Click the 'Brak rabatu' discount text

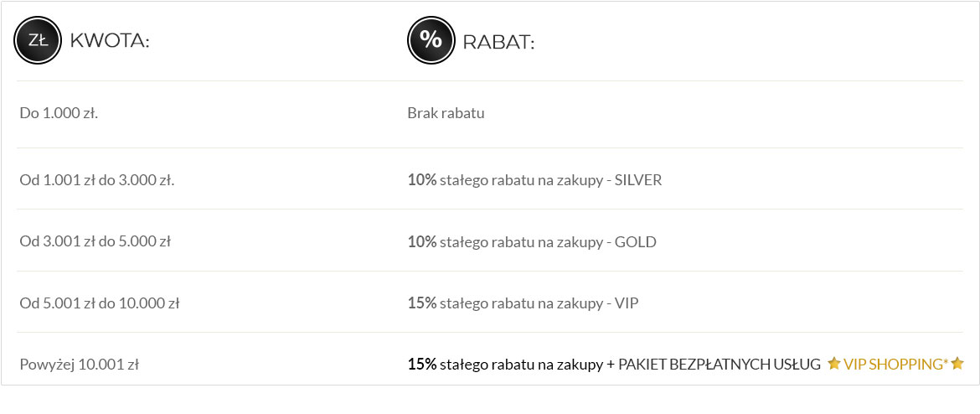pyautogui.click(x=446, y=113)
